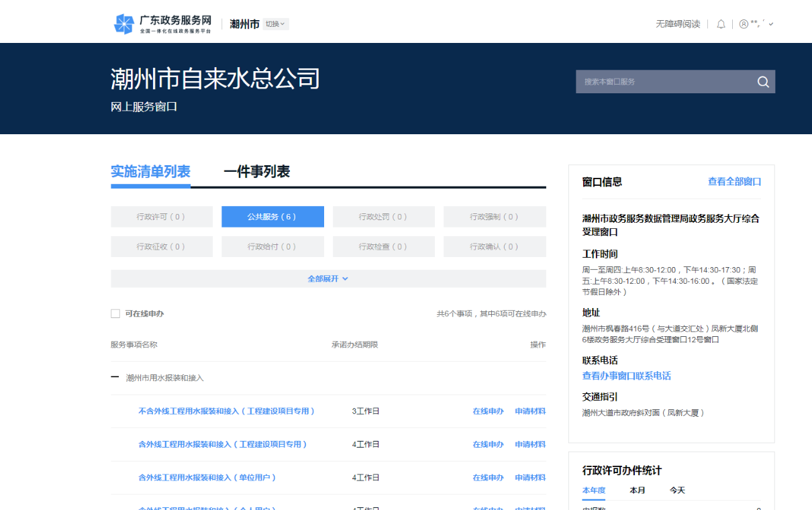
Task: Switch to the 一件事列表 tab
Action: click(256, 172)
